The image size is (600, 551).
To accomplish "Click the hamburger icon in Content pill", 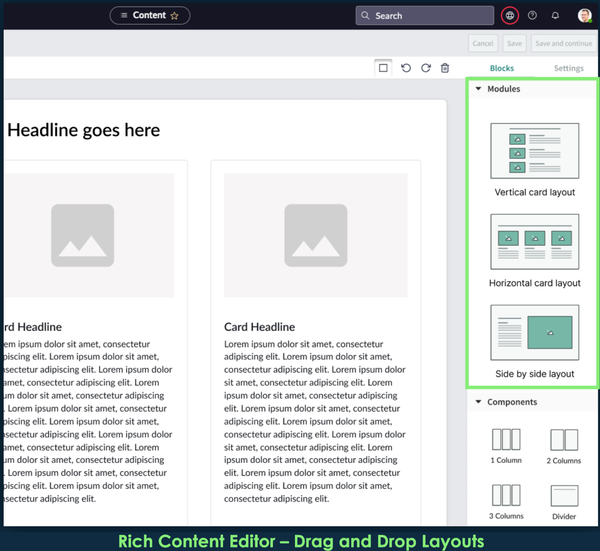I will [124, 15].
